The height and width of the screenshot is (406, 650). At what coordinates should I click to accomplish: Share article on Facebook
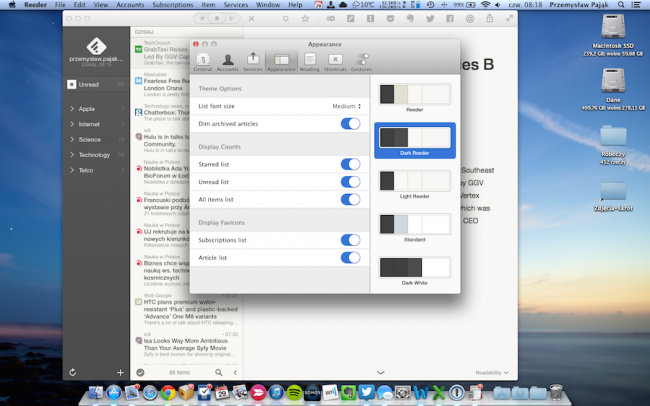pos(450,18)
